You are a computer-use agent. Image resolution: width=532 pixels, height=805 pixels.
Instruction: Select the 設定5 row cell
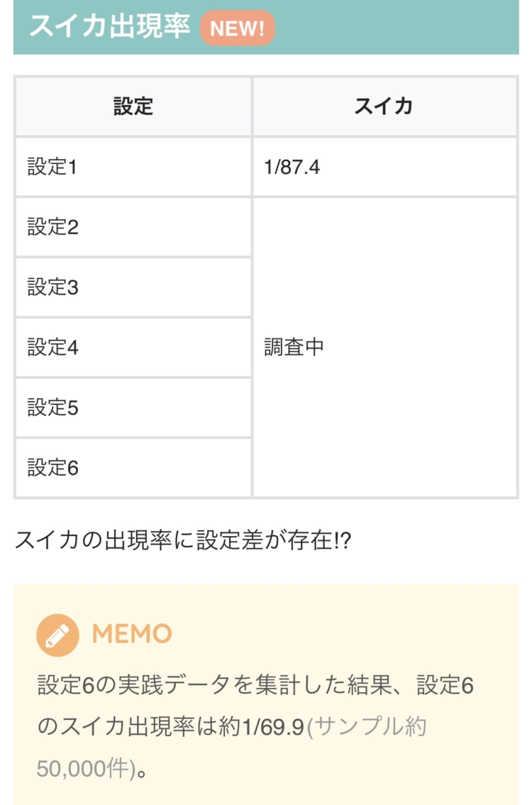pos(133,408)
